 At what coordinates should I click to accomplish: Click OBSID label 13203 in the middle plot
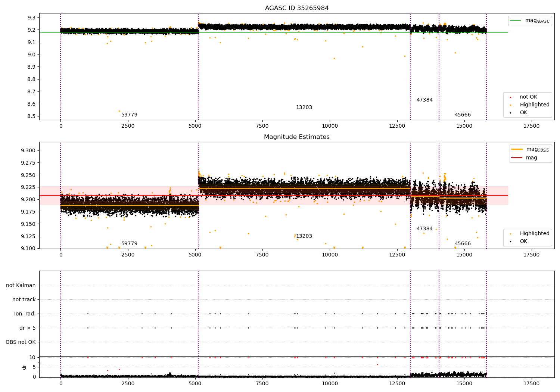tap(304, 236)
